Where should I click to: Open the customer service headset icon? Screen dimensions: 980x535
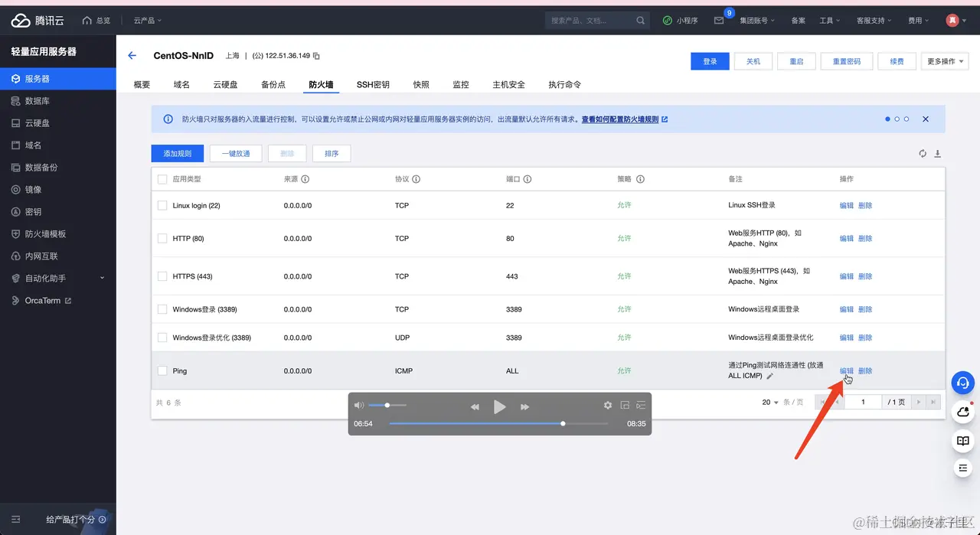pyautogui.click(x=963, y=383)
